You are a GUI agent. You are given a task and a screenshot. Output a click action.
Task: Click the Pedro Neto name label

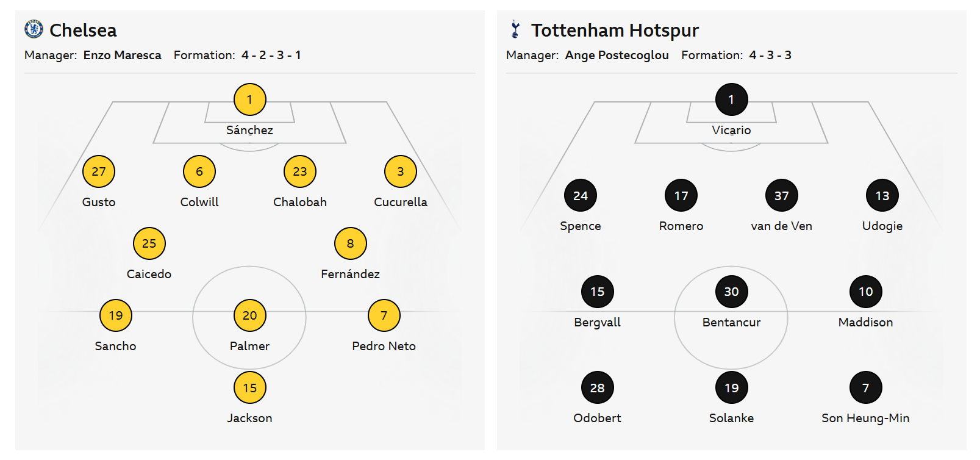(384, 346)
